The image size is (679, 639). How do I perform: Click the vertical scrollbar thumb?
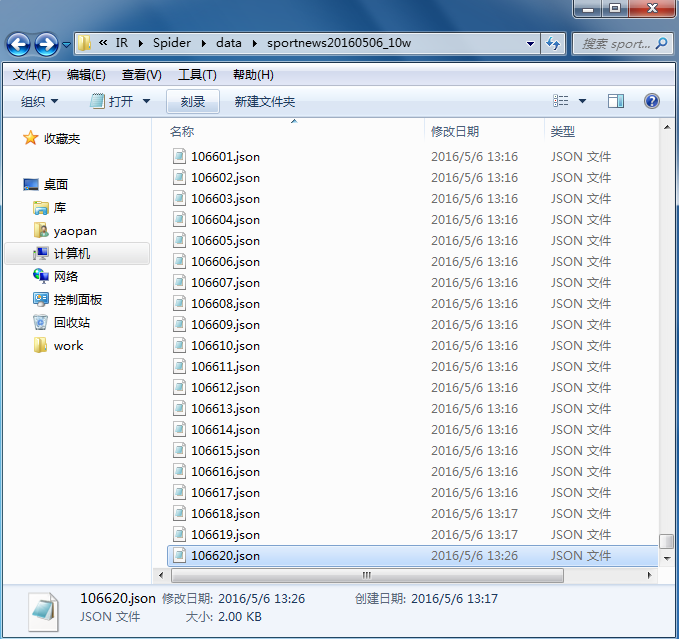666,541
